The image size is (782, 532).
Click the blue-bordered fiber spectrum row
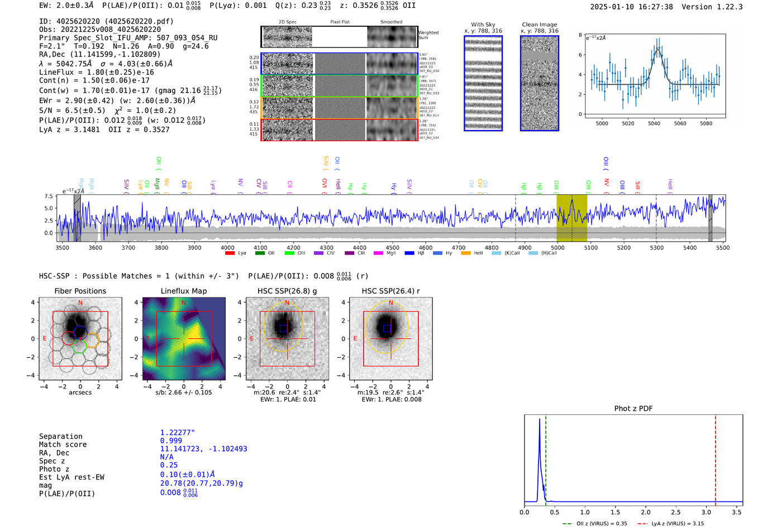pyautogui.click(x=339, y=64)
